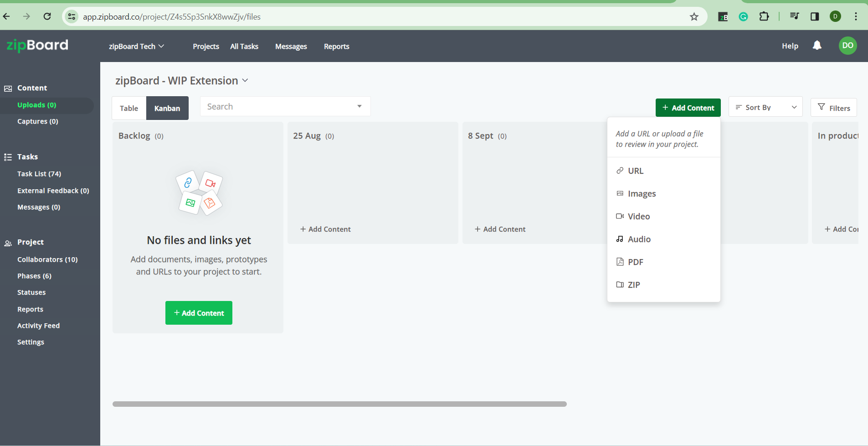This screenshot has width=868, height=446.
Task: Expand the zipBoard Tech workspace dropdown
Action: (x=136, y=46)
